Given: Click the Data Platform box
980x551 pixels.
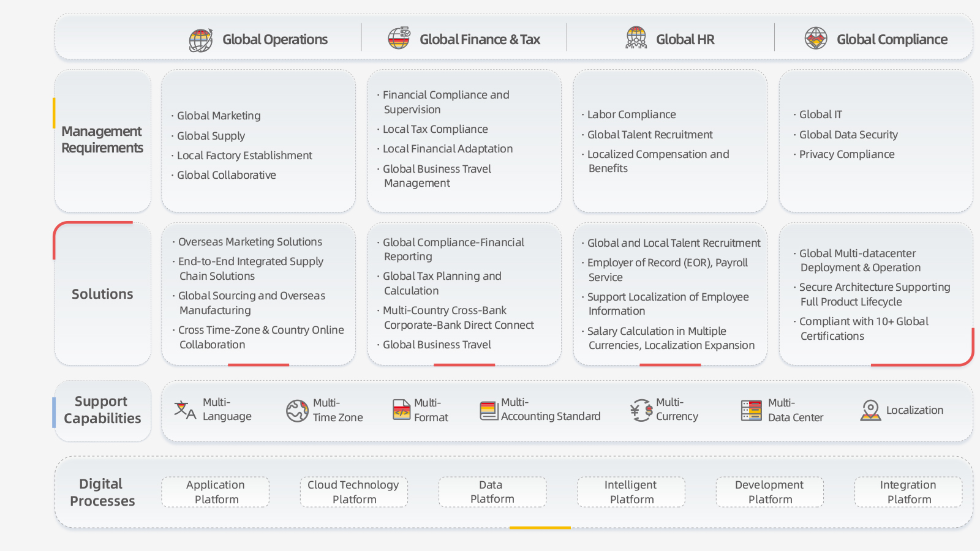Looking at the screenshot, I should [x=492, y=492].
